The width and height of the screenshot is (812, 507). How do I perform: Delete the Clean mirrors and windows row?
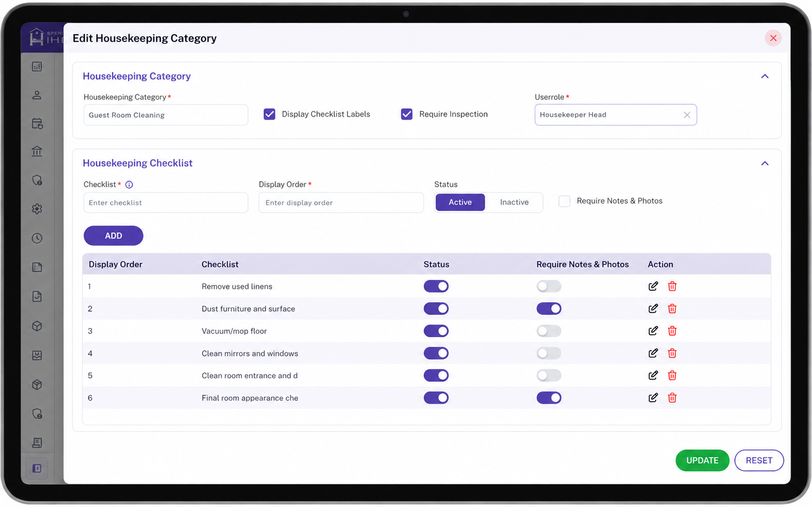672,353
